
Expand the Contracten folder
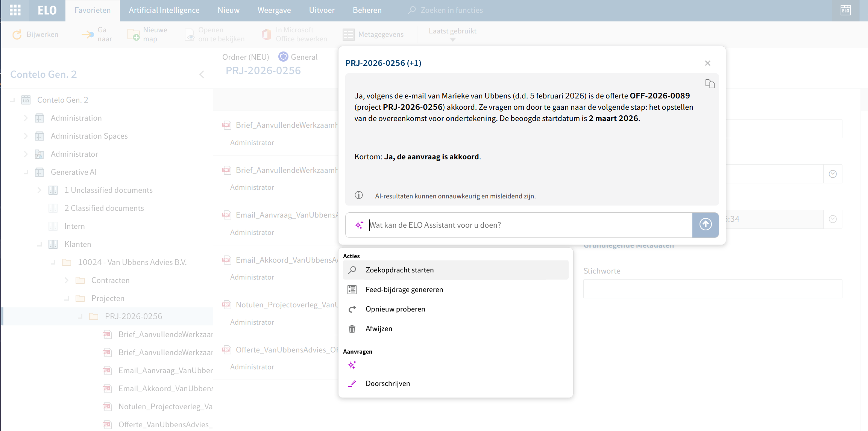[x=66, y=280]
